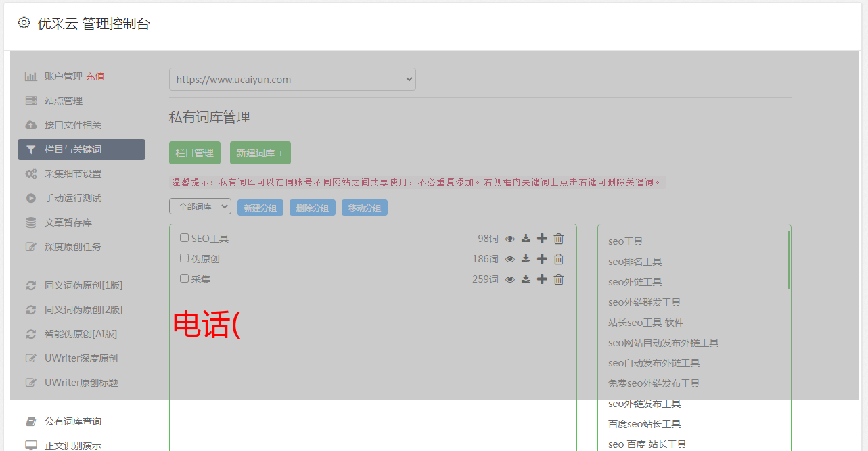The height and width of the screenshot is (451, 868).
Task: Click the red 充值 link
Action: [x=95, y=76]
